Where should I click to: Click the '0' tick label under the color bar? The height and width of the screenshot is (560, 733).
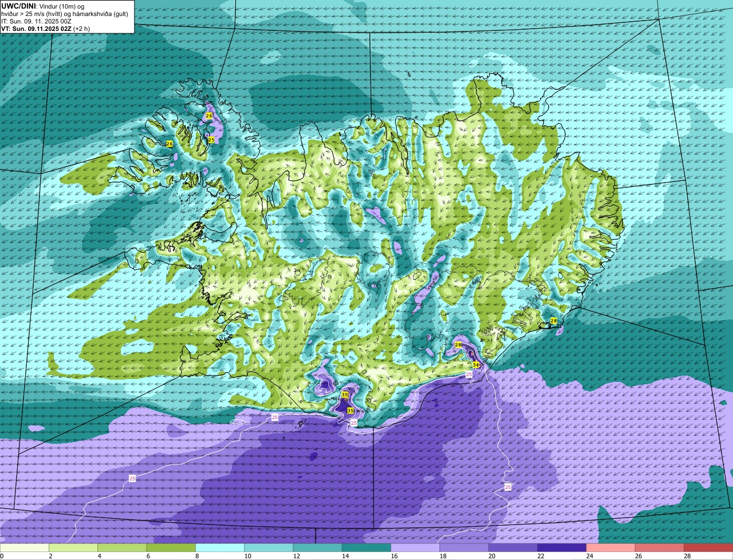(2, 556)
